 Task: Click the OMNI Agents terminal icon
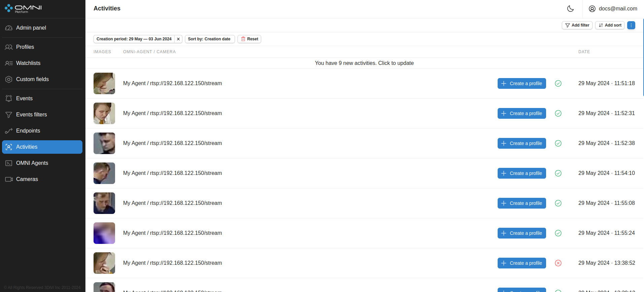(9, 163)
